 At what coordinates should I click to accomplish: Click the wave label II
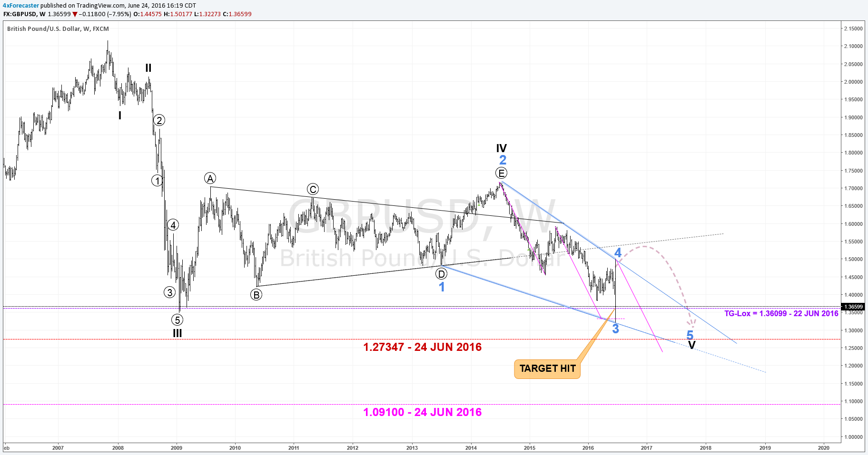tap(148, 68)
